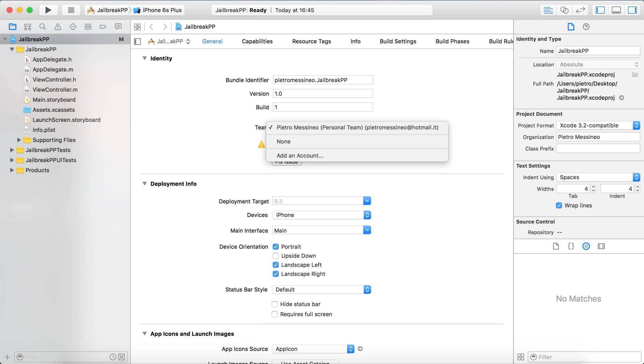Switch library to icon grid view
644x364 pixels.
[521, 357]
